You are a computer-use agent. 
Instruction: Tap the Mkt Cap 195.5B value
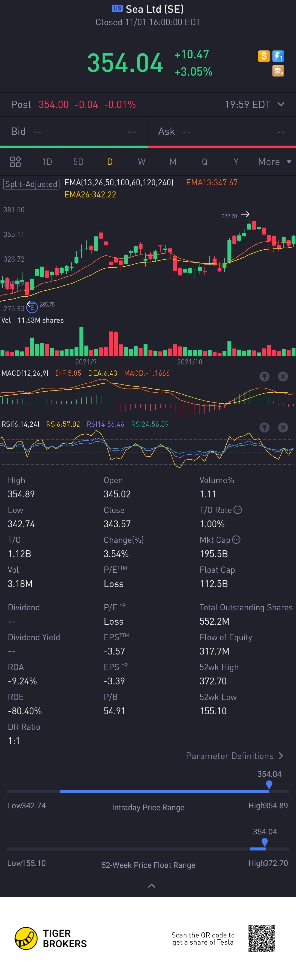(x=214, y=554)
